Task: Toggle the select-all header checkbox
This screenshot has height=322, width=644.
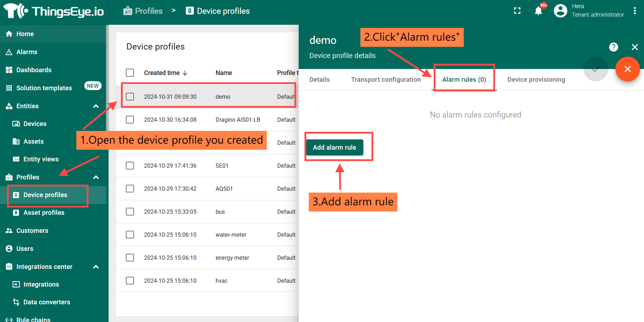Action: [x=130, y=73]
